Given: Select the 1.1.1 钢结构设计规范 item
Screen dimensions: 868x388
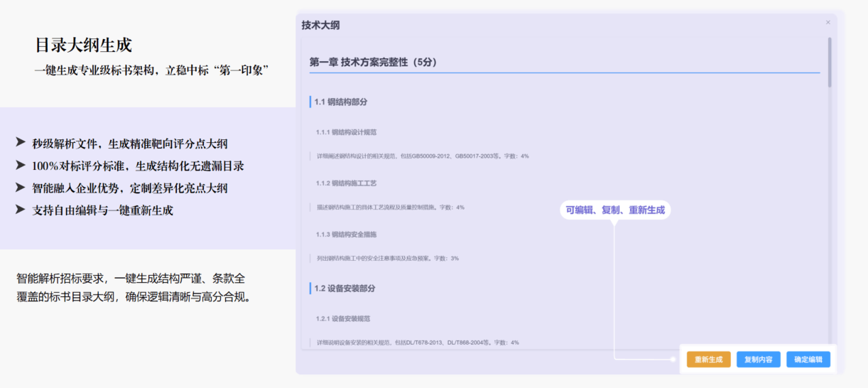Looking at the screenshot, I should click(x=346, y=132).
